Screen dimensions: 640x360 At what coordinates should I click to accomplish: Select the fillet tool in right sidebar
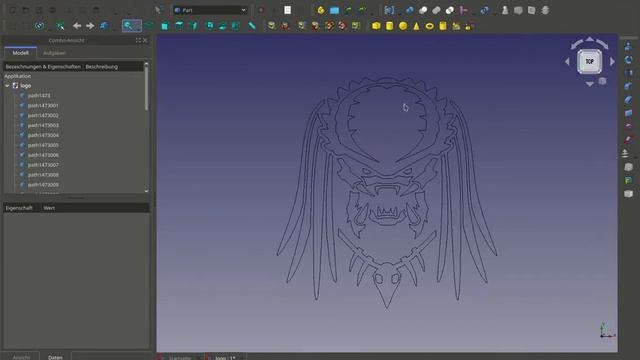pos(628,87)
